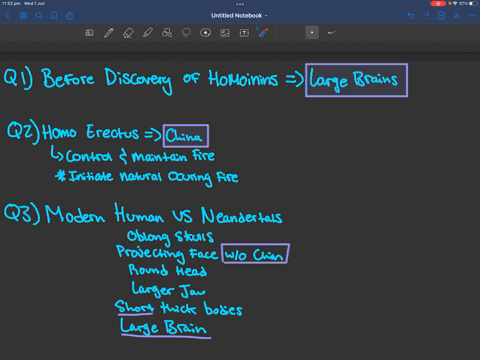
Task: Tap the 'Q2) Homo Erectus' heading
Action: [73, 132]
